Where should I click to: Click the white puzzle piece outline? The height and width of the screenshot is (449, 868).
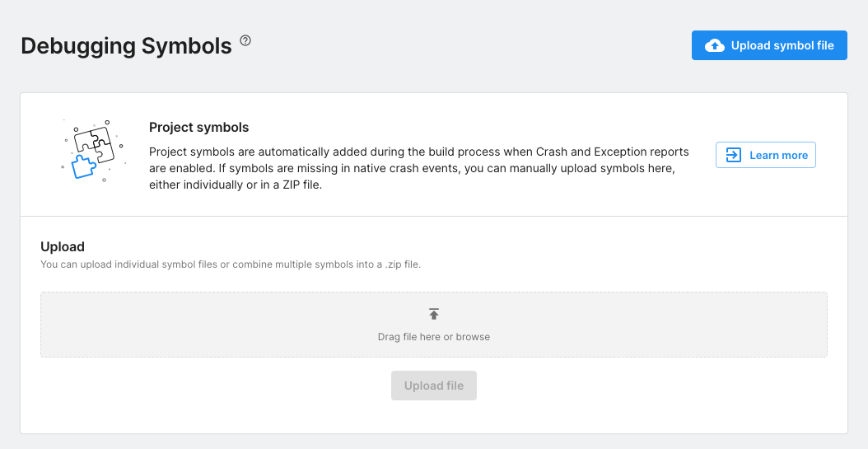coord(94,143)
